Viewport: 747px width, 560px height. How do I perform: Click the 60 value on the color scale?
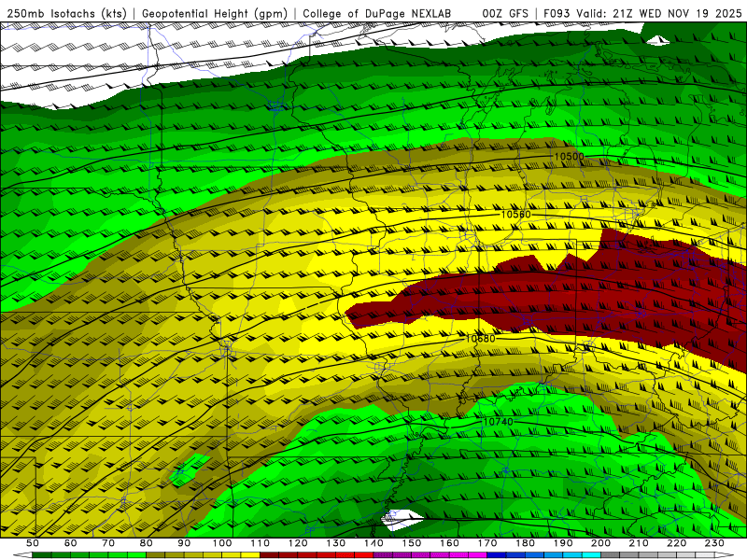click(x=70, y=543)
